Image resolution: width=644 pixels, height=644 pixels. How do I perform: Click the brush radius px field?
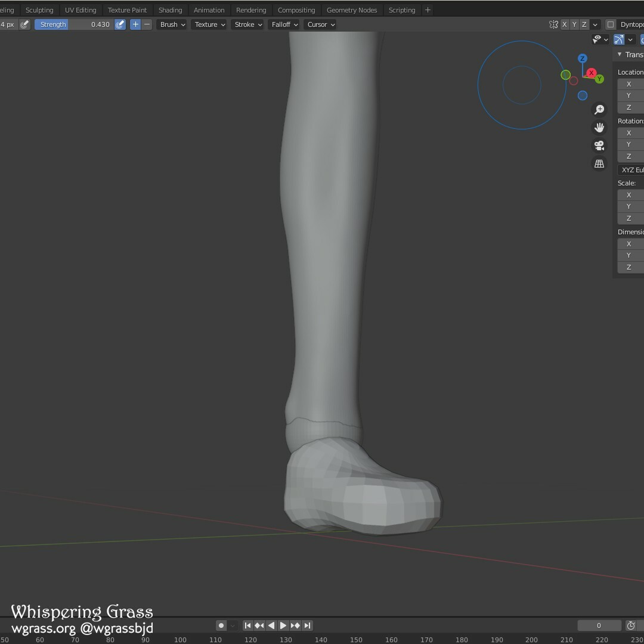point(9,24)
